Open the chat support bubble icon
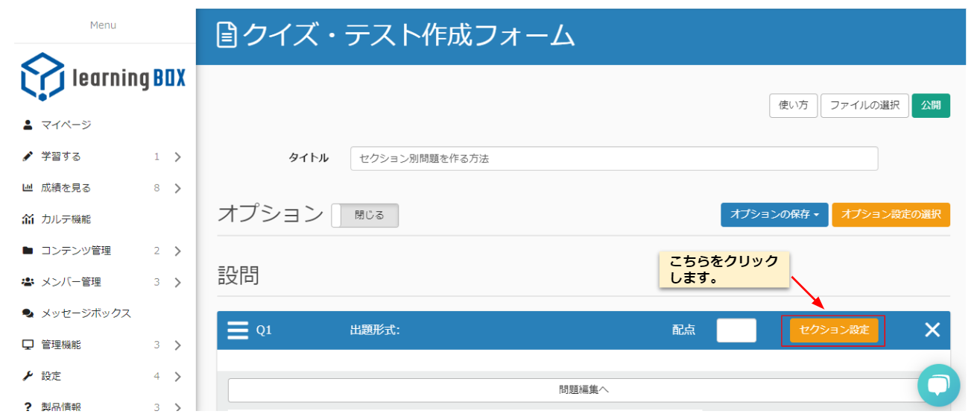 pyautogui.click(x=938, y=385)
